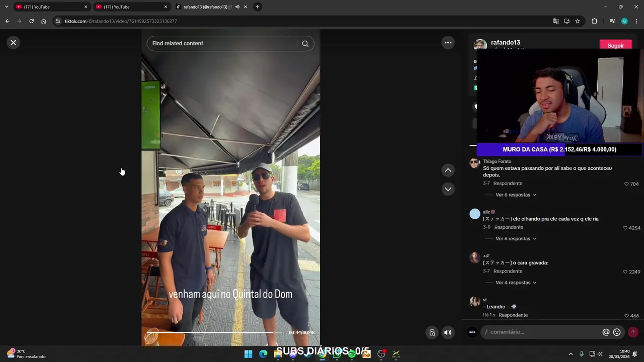
Task: Open browser extensions puzzle icon
Action: coord(595,21)
